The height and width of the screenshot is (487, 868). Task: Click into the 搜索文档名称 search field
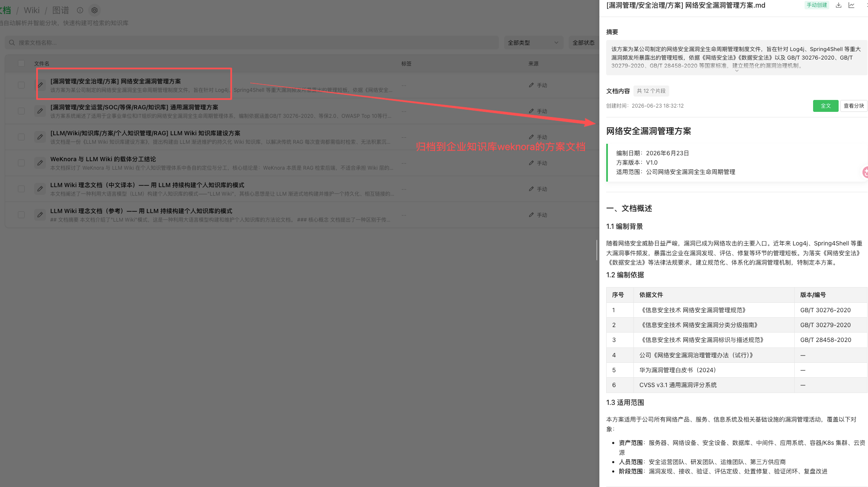[255, 43]
